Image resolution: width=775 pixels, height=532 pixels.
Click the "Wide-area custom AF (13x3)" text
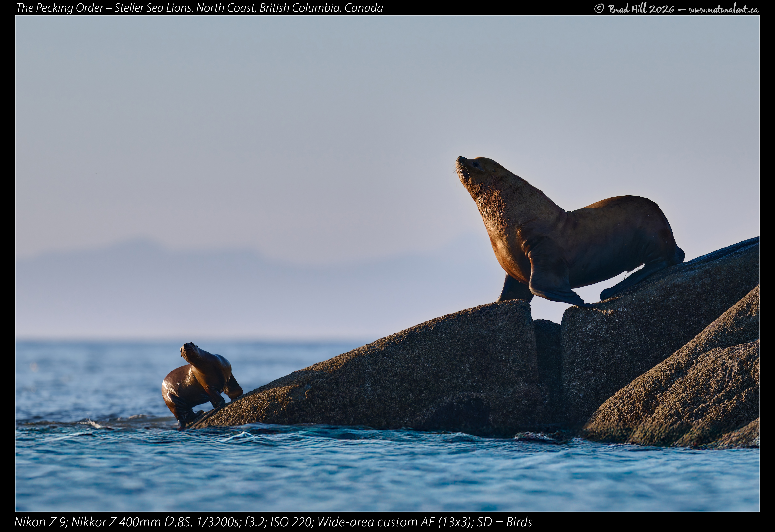[x=395, y=522]
